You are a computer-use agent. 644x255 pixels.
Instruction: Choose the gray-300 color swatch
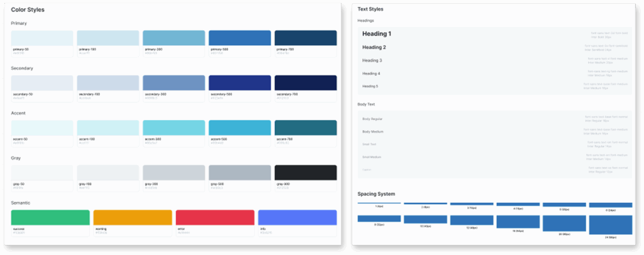pos(174,173)
